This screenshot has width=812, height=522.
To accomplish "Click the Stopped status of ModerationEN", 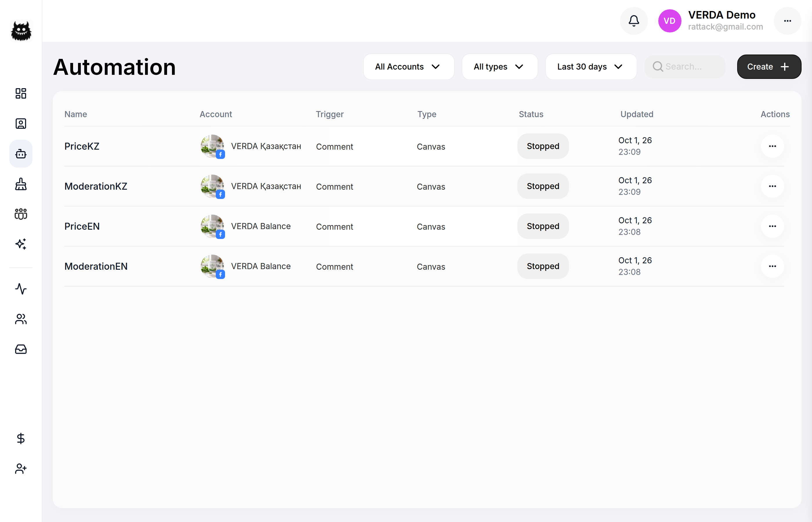I will (543, 267).
